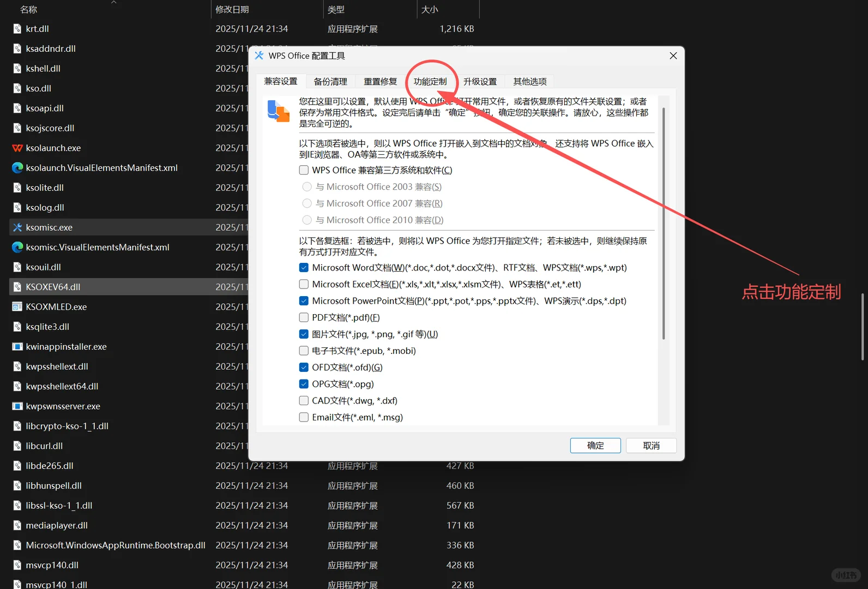The height and width of the screenshot is (589, 868).
Task: Check 电子书文件 (*.epub, *.mobi) checkbox
Action: [x=304, y=351]
